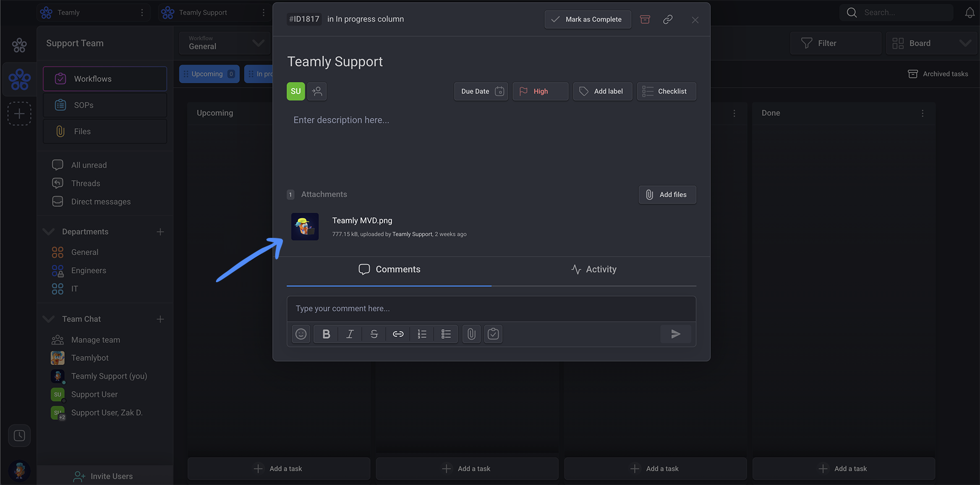Click the gray Teamly logo atop the left rail
Screen dimensions: 980x485
[x=20, y=45]
